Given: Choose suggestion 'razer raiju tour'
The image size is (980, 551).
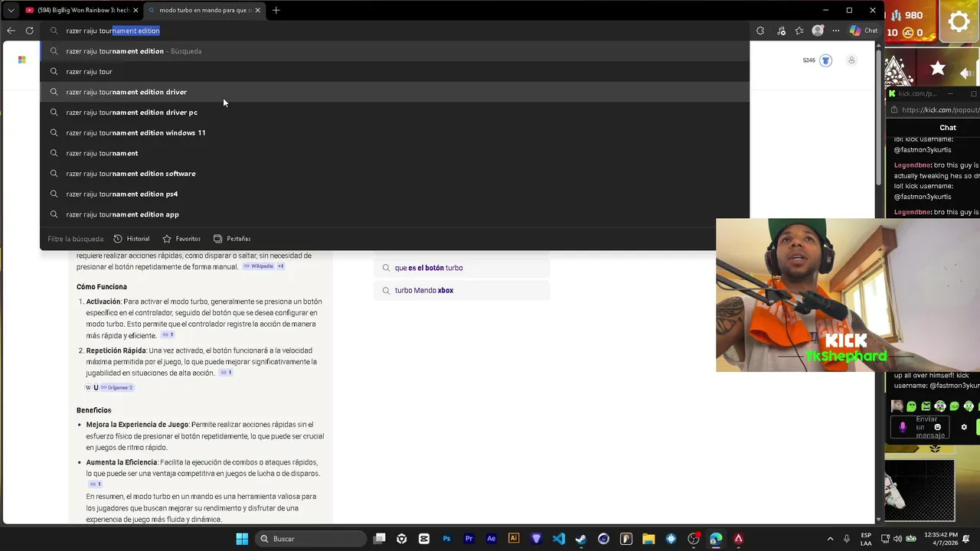Looking at the screenshot, I should click(394, 71).
